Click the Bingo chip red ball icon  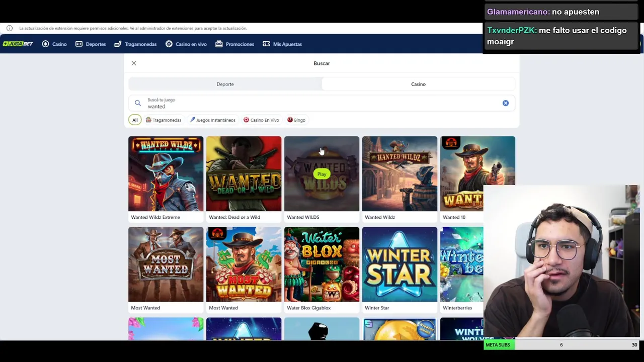coord(290,120)
